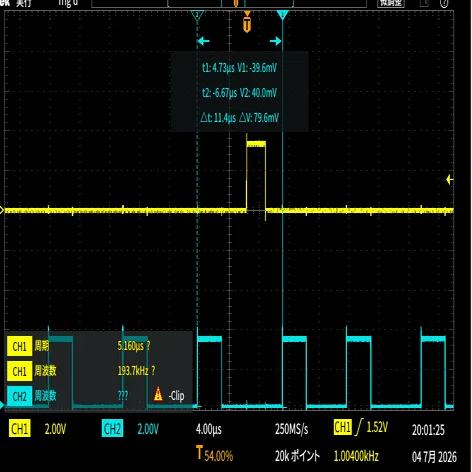Open the CH1 2.00V vertical scale setting

pyautogui.click(x=55, y=429)
